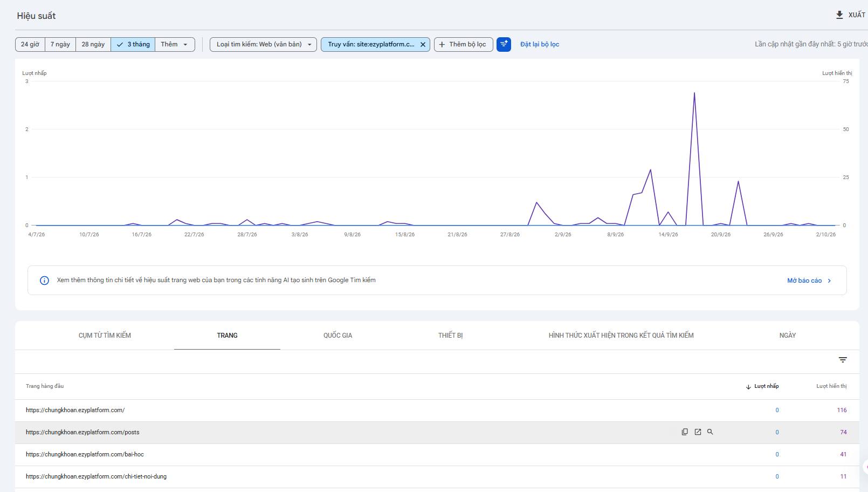Open the Thêm date range dropdown
The image size is (868, 492).
[175, 44]
